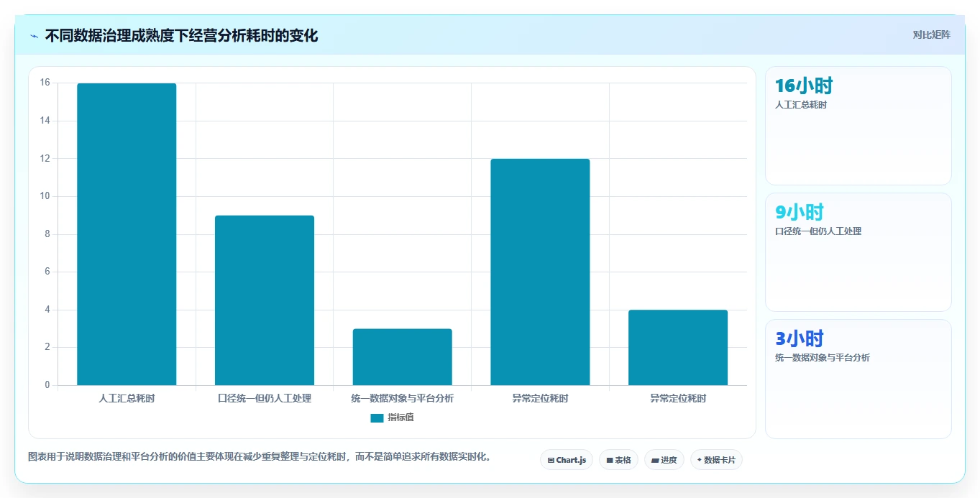Toggle the 指标值 legend color box
The image size is (980, 498).
[x=377, y=418]
